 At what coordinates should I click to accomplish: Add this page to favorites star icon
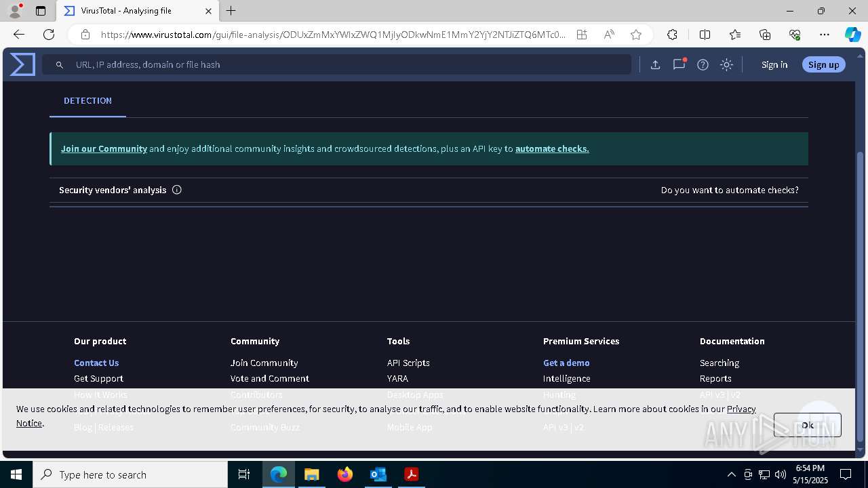click(x=636, y=35)
